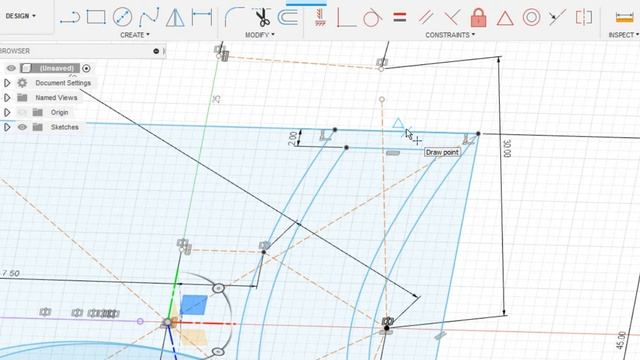The height and width of the screenshot is (360, 640).
Task: Click the Named Views folder icon
Action: click(x=22, y=98)
